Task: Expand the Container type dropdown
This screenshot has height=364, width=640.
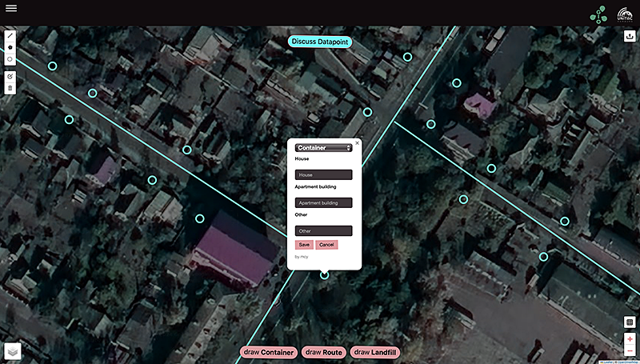Action: pyautogui.click(x=323, y=148)
